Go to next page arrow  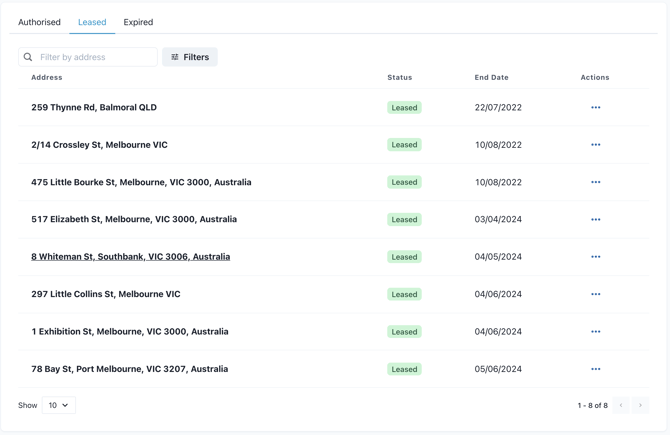pos(640,405)
